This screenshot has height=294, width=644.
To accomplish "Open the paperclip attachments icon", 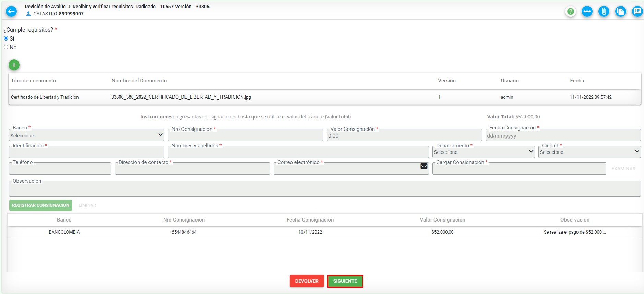I will [x=604, y=11].
